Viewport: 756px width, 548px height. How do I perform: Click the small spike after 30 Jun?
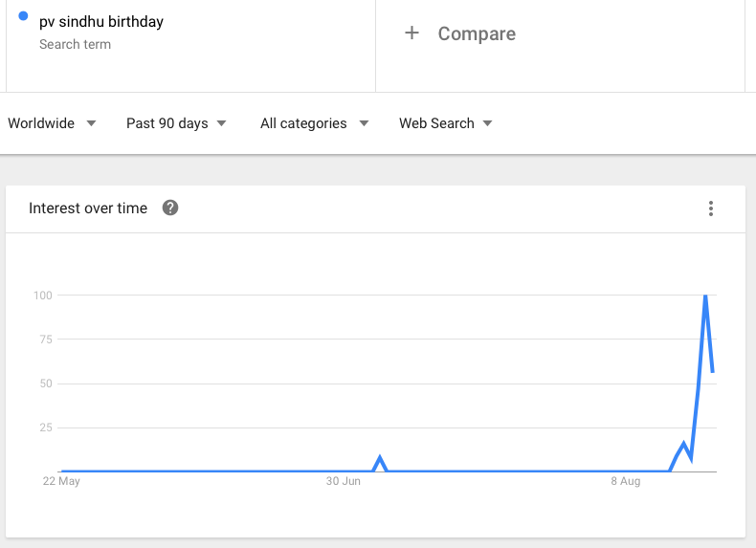coord(381,458)
